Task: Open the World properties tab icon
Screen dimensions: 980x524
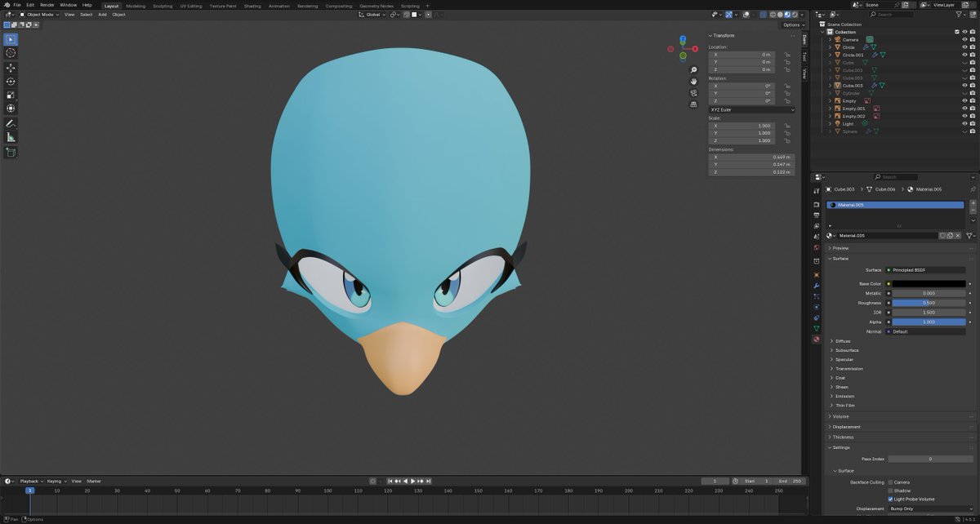Action: (816, 247)
